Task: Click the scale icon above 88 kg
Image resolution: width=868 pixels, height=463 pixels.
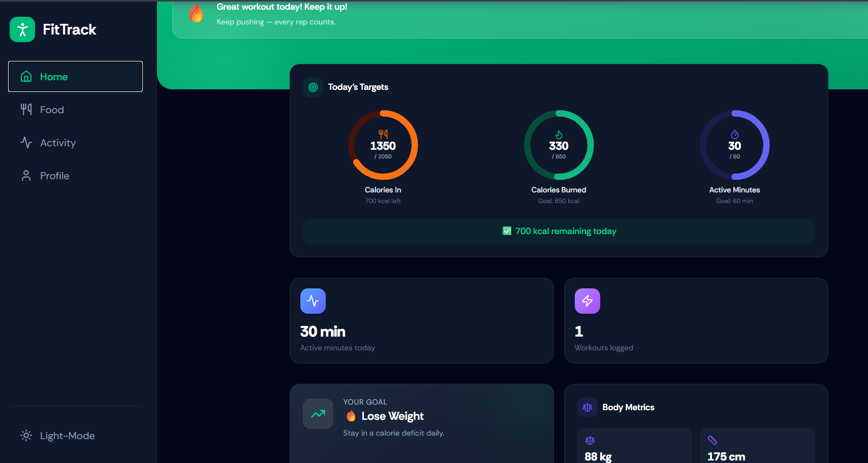Action: click(x=590, y=440)
